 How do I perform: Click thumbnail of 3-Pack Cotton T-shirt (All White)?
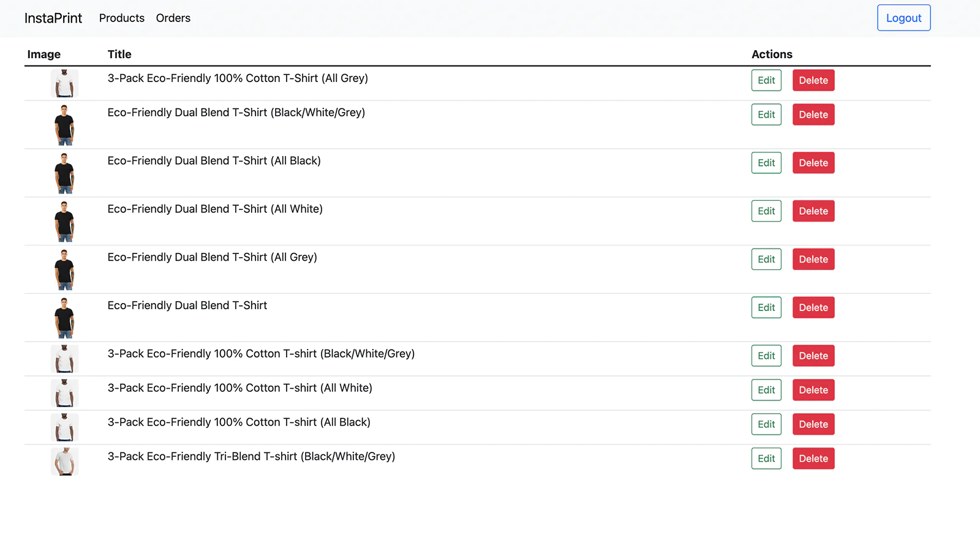coord(64,393)
